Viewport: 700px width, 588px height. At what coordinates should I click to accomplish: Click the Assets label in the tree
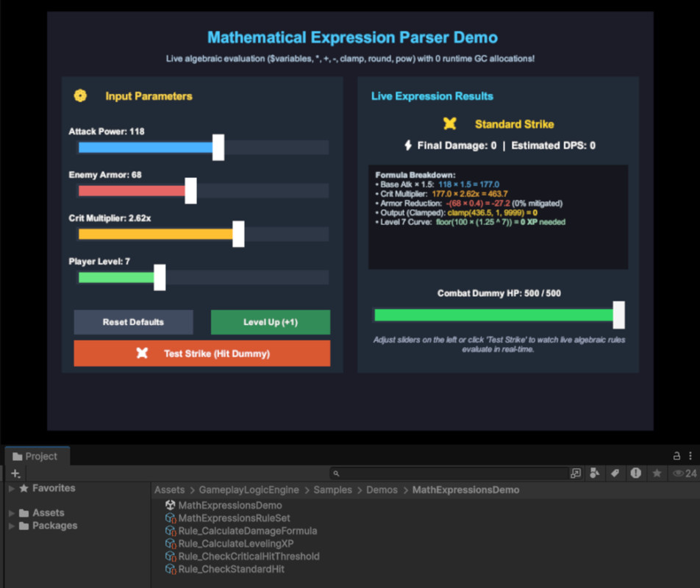click(49, 513)
